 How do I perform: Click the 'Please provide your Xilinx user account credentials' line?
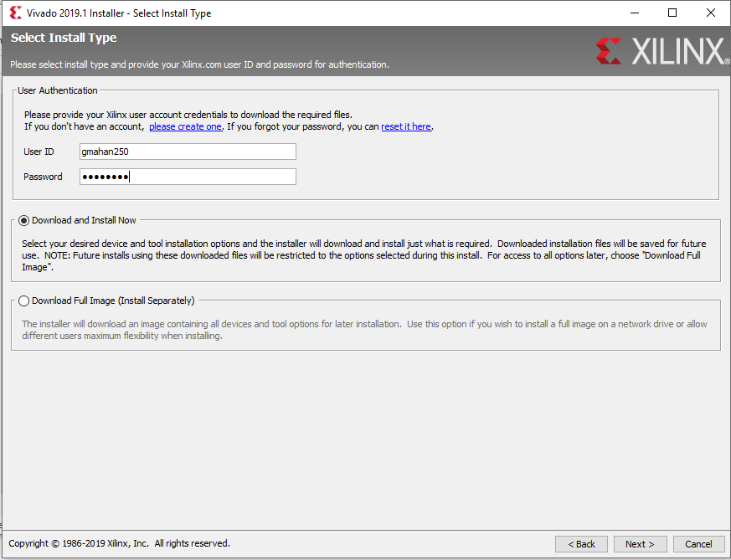click(x=188, y=115)
